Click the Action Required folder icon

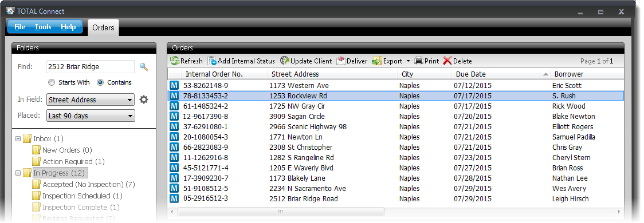click(36, 161)
